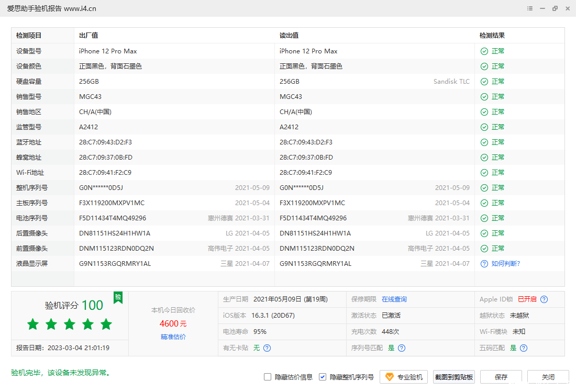Click the 已激活 activation status
Screen dimensions: 576x392
pos(391,316)
